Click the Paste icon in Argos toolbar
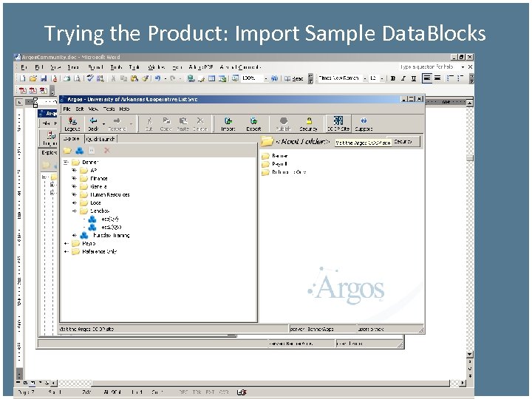The image size is (532, 399). (x=183, y=124)
